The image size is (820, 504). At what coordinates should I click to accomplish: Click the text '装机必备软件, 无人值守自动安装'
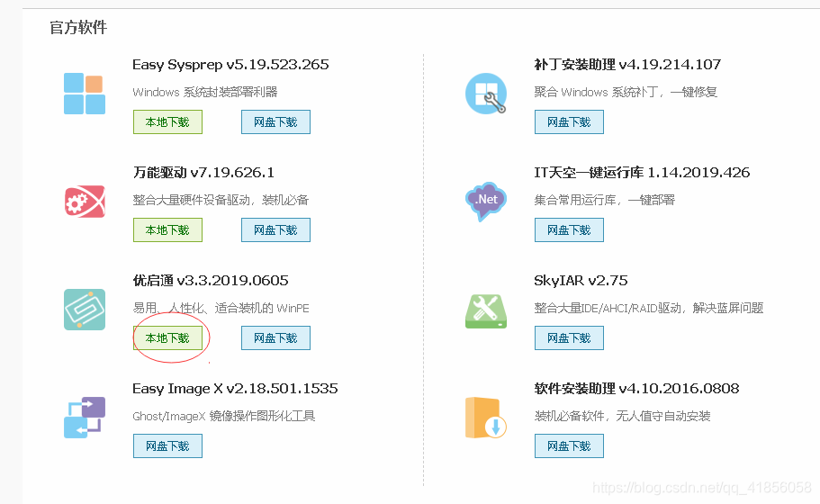(x=622, y=416)
